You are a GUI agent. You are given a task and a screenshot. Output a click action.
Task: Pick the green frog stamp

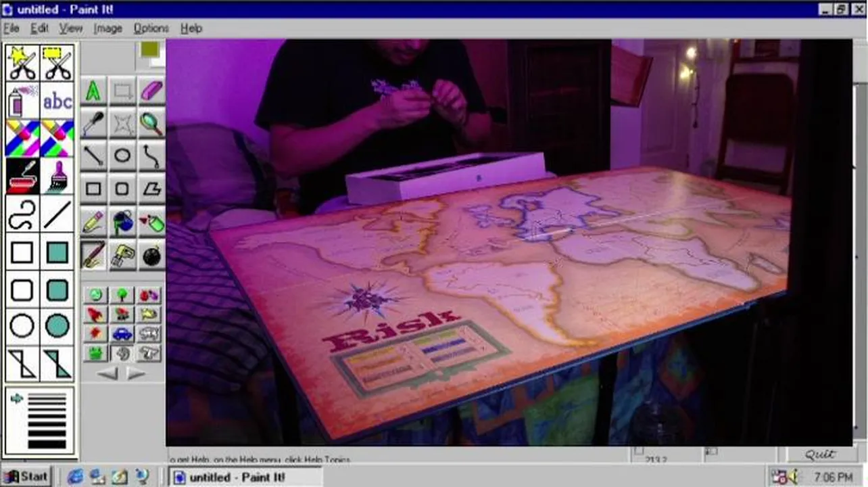pyautogui.click(x=96, y=353)
